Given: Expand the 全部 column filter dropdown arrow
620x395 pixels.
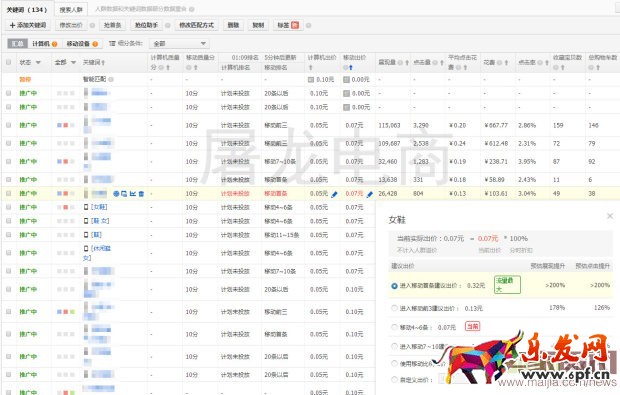Looking at the screenshot, I should click(73, 62).
